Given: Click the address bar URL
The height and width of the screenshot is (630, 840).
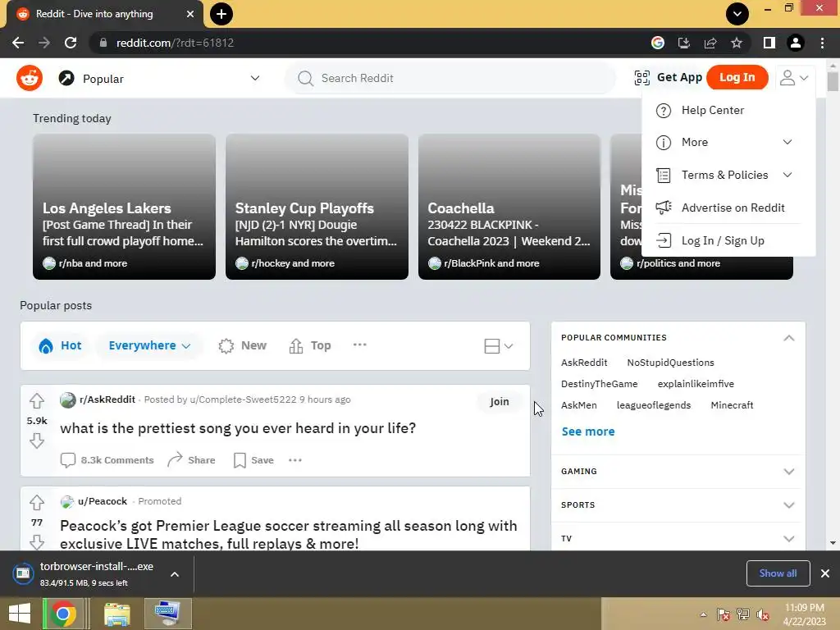Looking at the screenshot, I should pyautogui.click(x=176, y=43).
